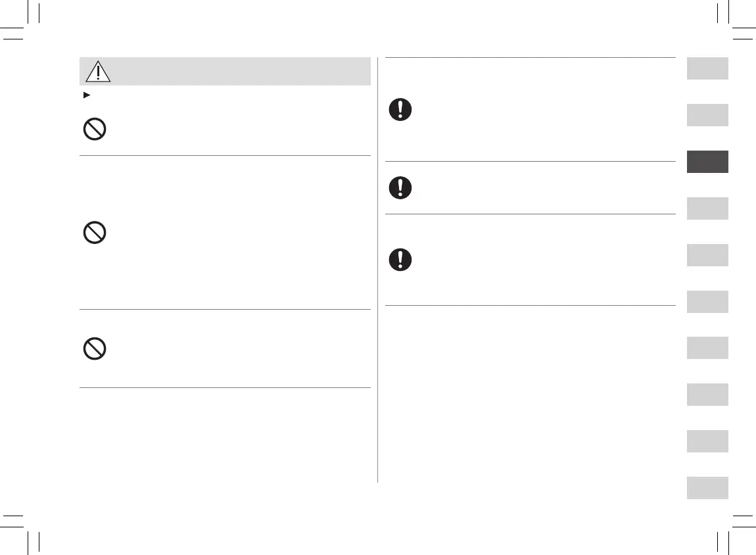Click the topmost prohibition circle icon

point(95,130)
